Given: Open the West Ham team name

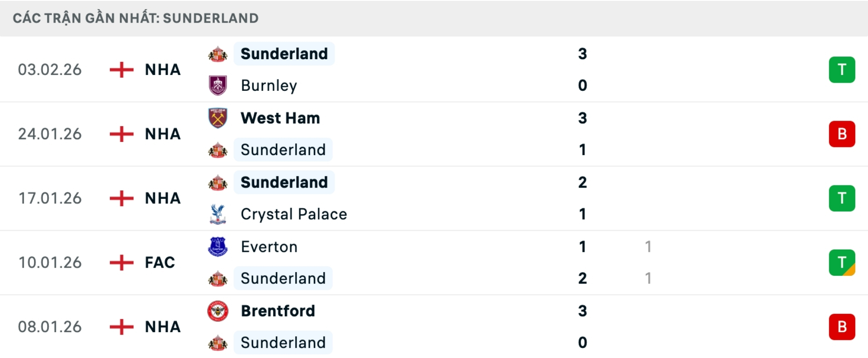Looking at the screenshot, I should coord(279,118).
